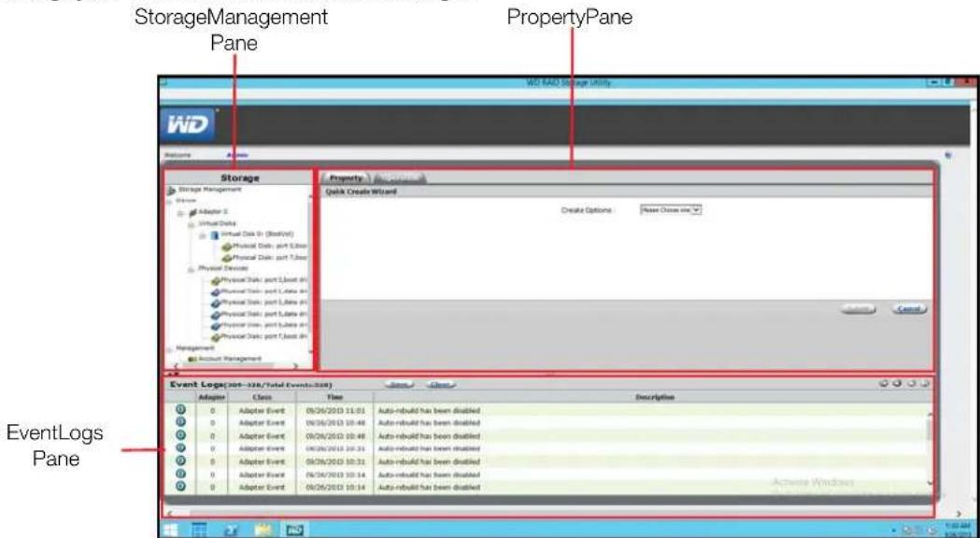Launch PowerShell from the taskbar
Viewport: 980px width, 538px height.
click(230, 530)
